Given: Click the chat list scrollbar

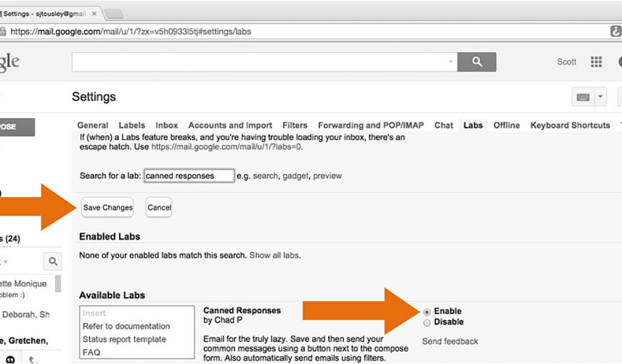Looking at the screenshot, I should [x=58, y=283].
